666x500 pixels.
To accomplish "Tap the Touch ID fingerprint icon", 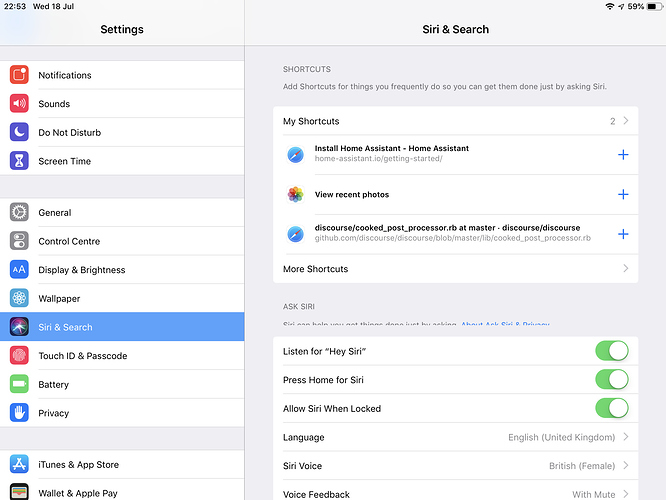I will click(x=19, y=355).
